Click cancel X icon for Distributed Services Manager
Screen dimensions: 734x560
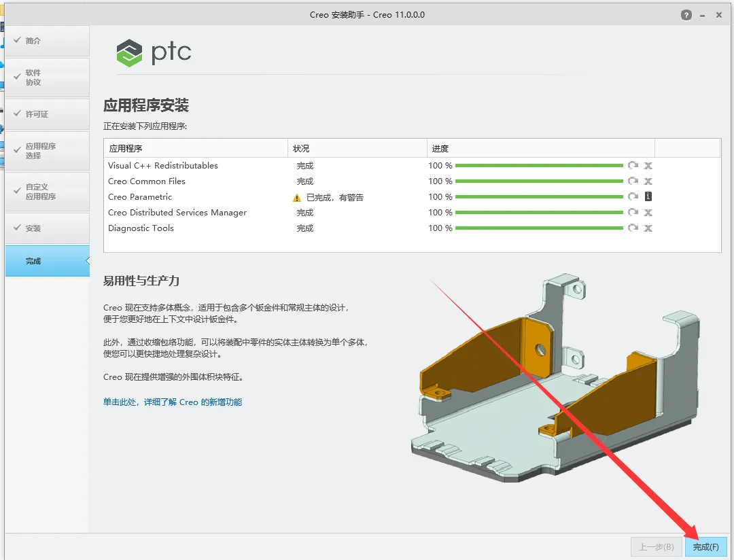pos(648,212)
